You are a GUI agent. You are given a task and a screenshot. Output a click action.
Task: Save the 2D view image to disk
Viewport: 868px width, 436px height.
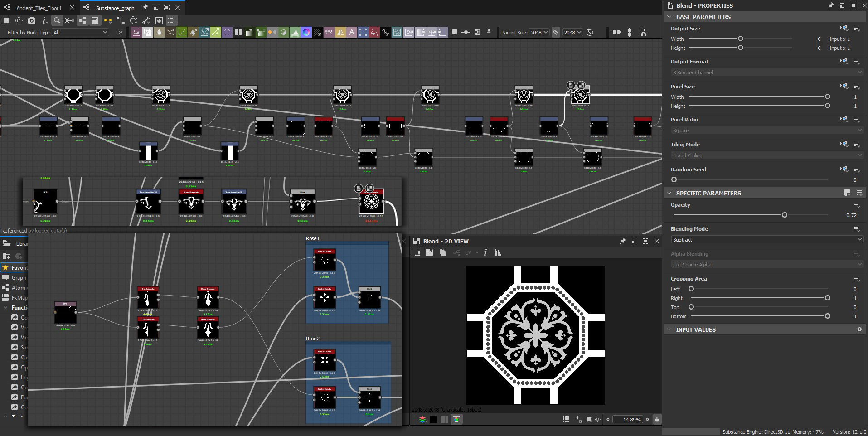429,253
